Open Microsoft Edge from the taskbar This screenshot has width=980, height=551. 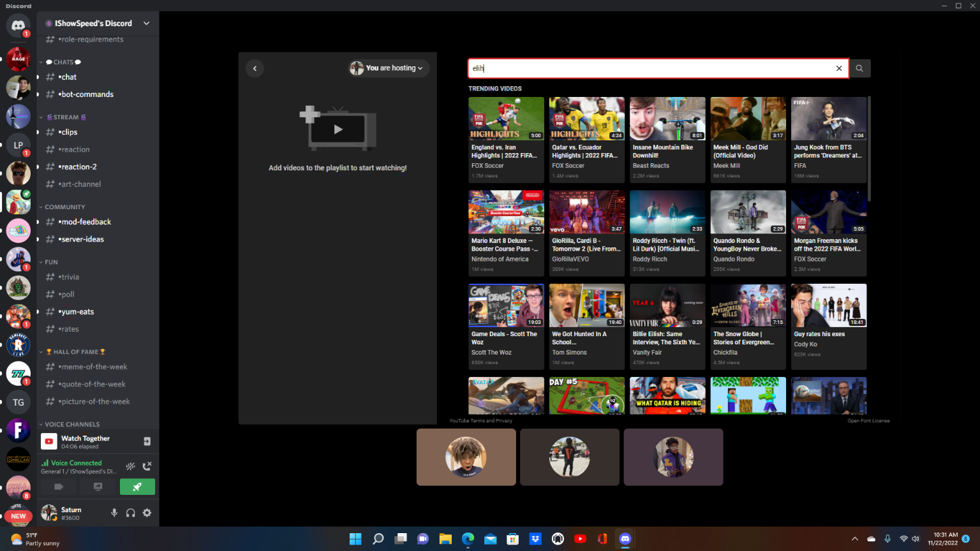pyautogui.click(x=468, y=539)
